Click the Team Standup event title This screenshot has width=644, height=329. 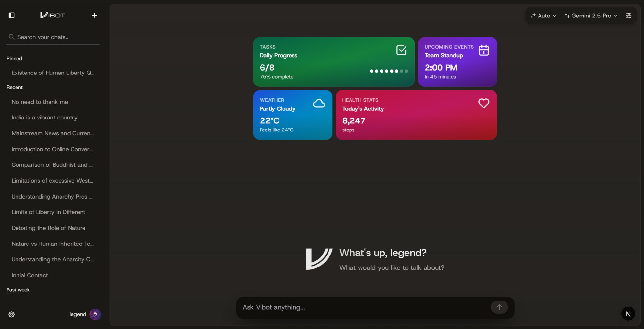pyautogui.click(x=444, y=55)
